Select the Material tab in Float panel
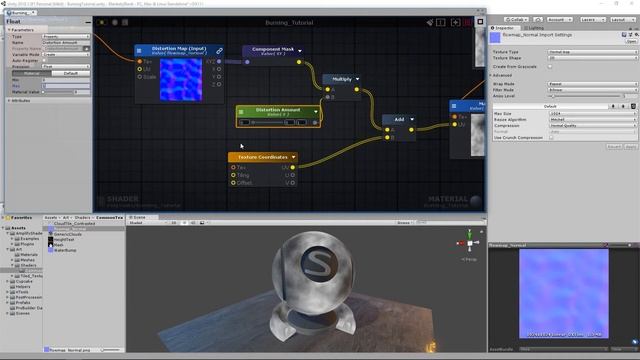The image size is (640, 360). (31, 73)
